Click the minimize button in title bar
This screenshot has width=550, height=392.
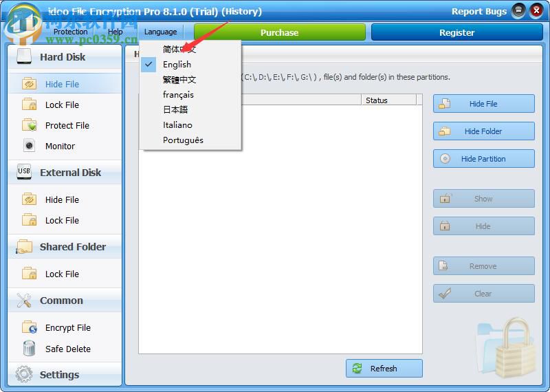coord(518,11)
